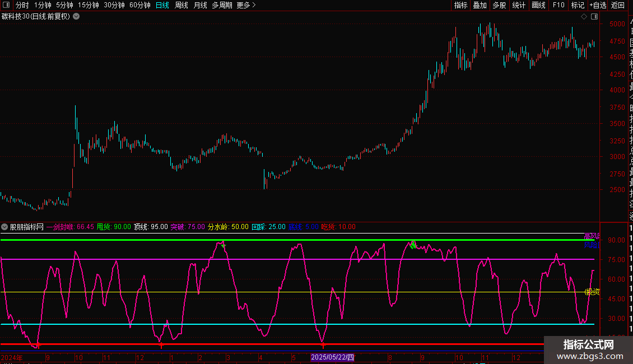Click the 2500 price axis label

tap(617, 190)
